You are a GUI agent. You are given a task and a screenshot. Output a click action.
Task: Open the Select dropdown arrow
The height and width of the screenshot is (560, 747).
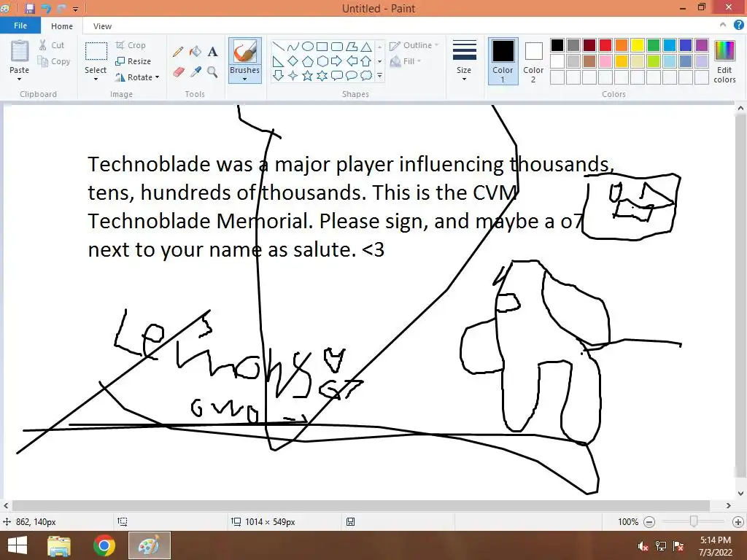tap(96, 79)
